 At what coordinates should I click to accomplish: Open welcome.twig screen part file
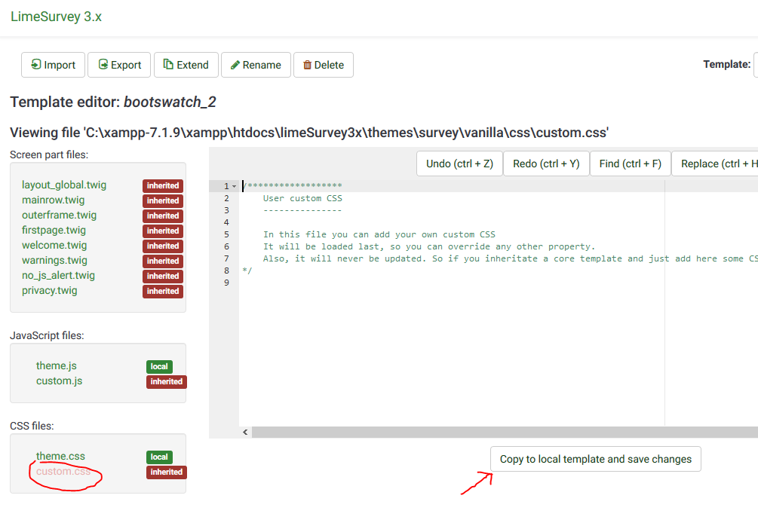tap(54, 246)
